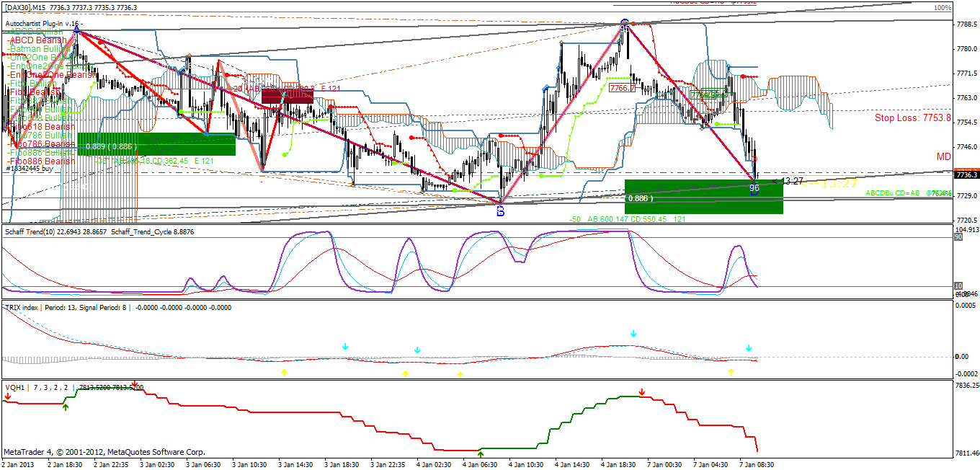Click the green up arrow near 2 Jan 18:30 in VQ panel
This screenshot has height=470, width=980.
coord(66,407)
